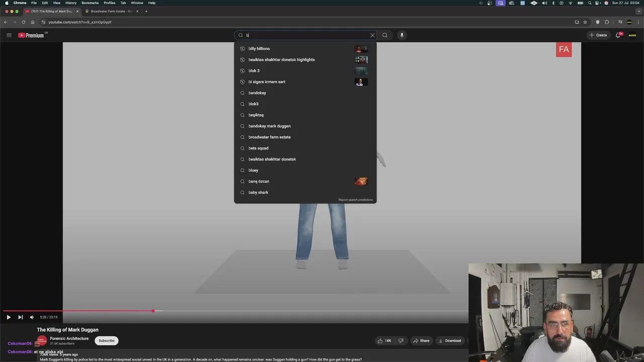Subscribe to Forensic Architecture
Screen dimensions: 644x362
click(106, 341)
